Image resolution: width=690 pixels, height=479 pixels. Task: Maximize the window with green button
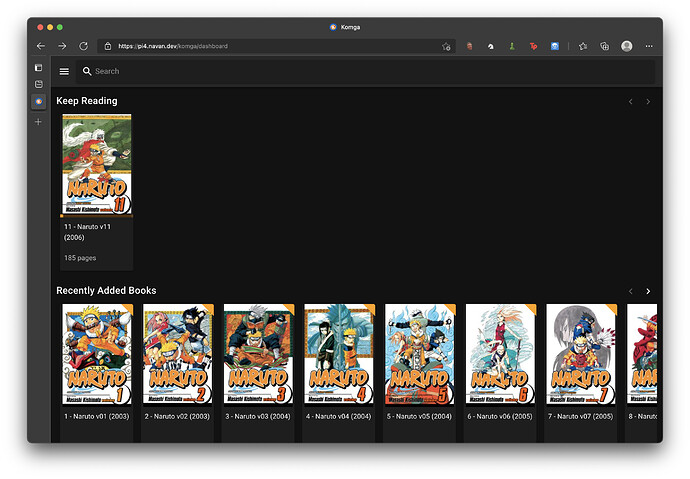point(60,27)
